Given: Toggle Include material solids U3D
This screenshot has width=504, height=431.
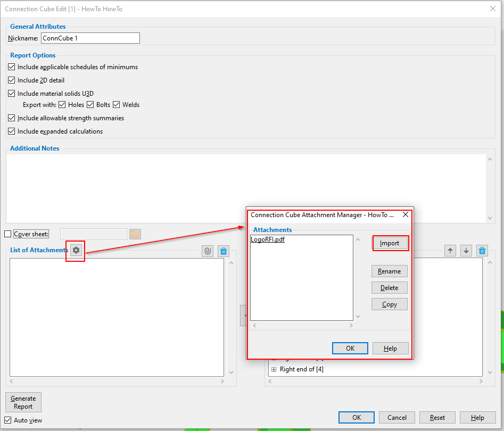Looking at the screenshot, I should pyautogui.click(x=12, y=93).
